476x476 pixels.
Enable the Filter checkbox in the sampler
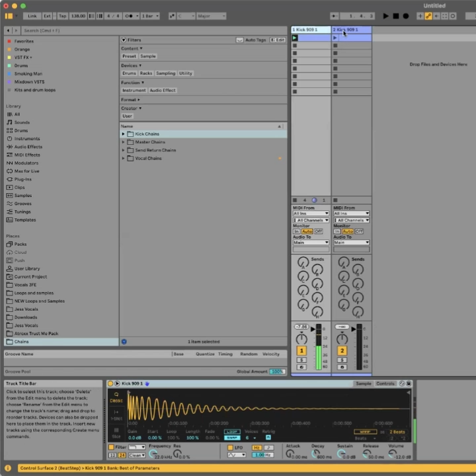pos(110,448)
